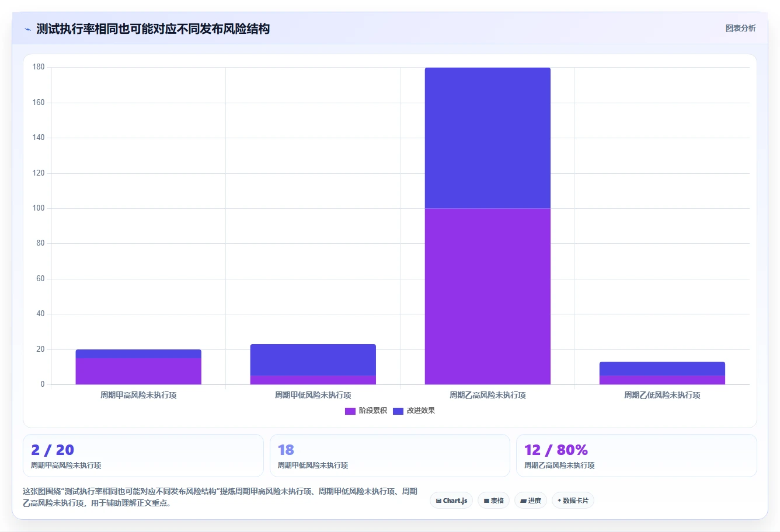
Task: Click the purple 阶段累积 legend swatch
Action: [x=350, y=411]
